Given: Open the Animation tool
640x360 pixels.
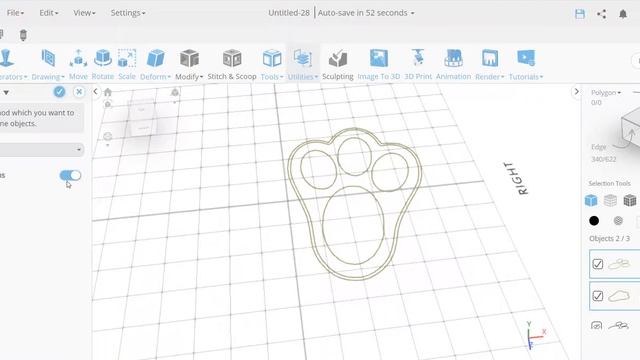Looking at the screenshot, I should click(x=453, y=64).
